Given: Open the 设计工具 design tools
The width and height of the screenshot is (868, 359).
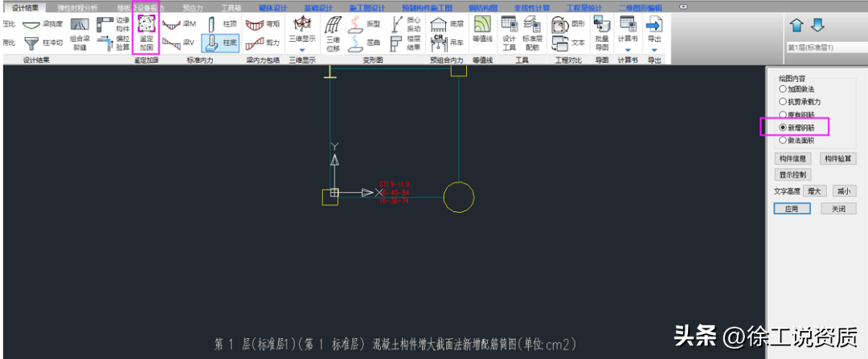Looking at the screenshot, I should (x=510, y=33).
